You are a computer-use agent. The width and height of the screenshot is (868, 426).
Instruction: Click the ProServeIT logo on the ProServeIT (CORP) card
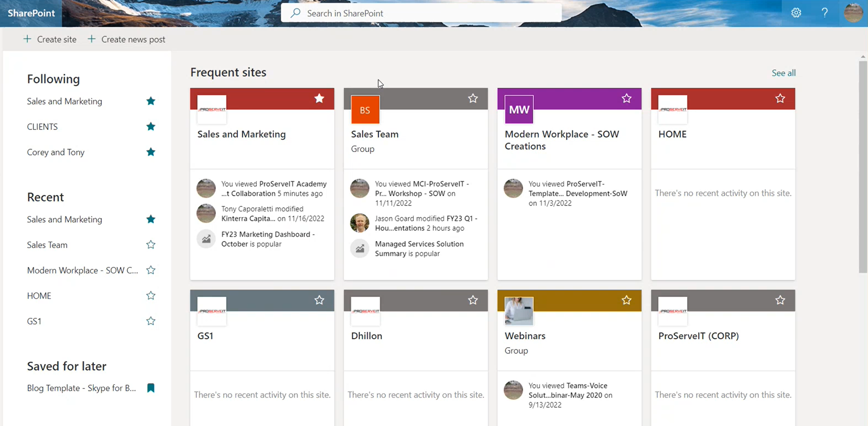(673, 311)
